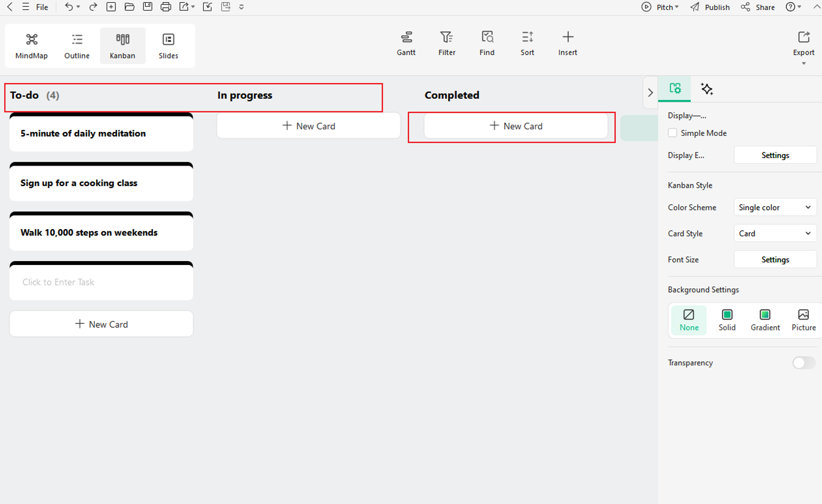Open the Gantt chart view
The height and width of the screenshot is (504, 822).
406,44
